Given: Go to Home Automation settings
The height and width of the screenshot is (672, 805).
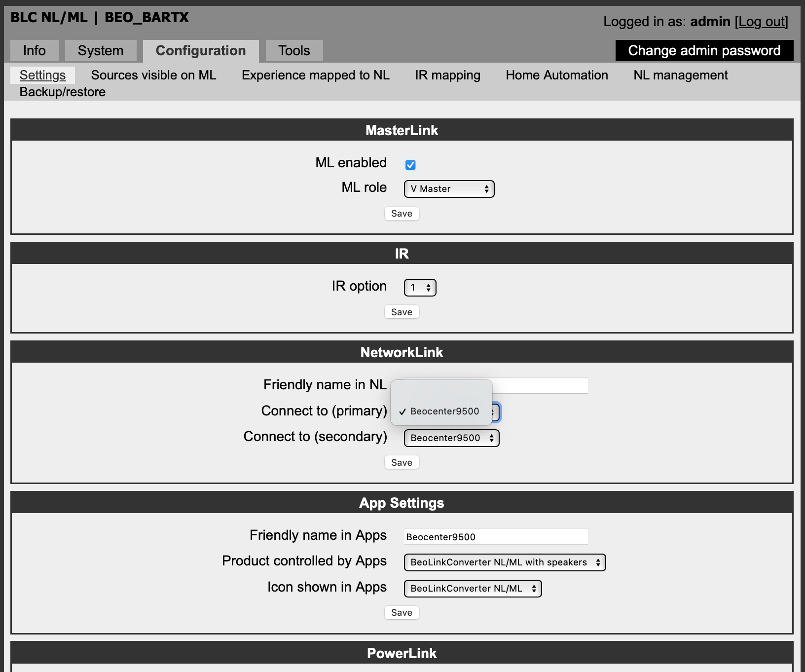Looking at the screenshot, I should click(557, 75).
